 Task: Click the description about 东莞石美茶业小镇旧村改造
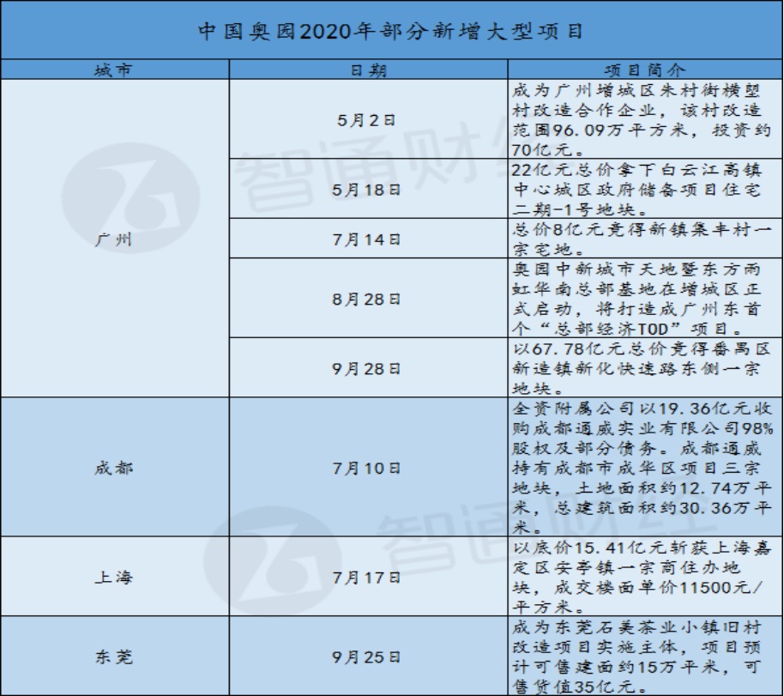coord(645,656)
